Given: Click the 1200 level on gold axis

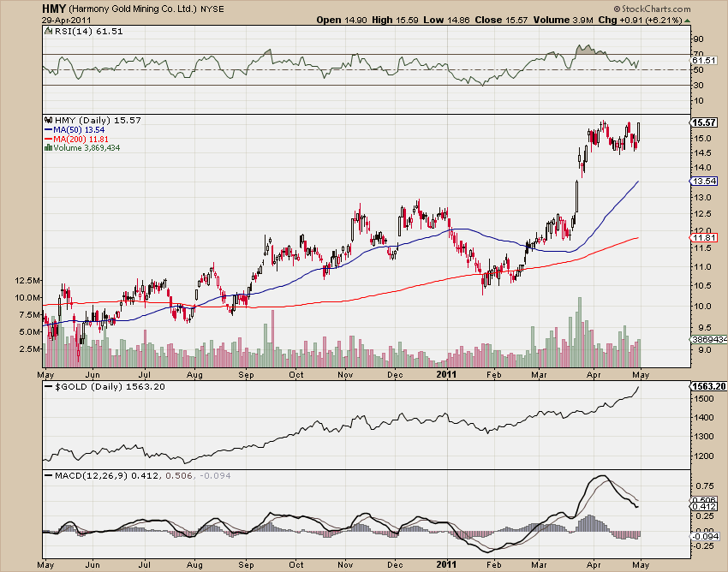Looking at the screenshot, I should coord(703,456).
